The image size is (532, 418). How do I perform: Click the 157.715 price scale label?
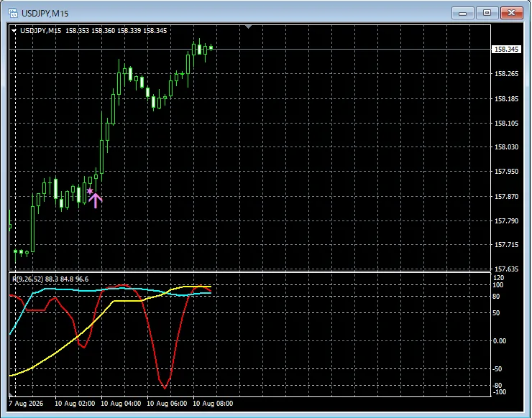click(x=506, y=245)
